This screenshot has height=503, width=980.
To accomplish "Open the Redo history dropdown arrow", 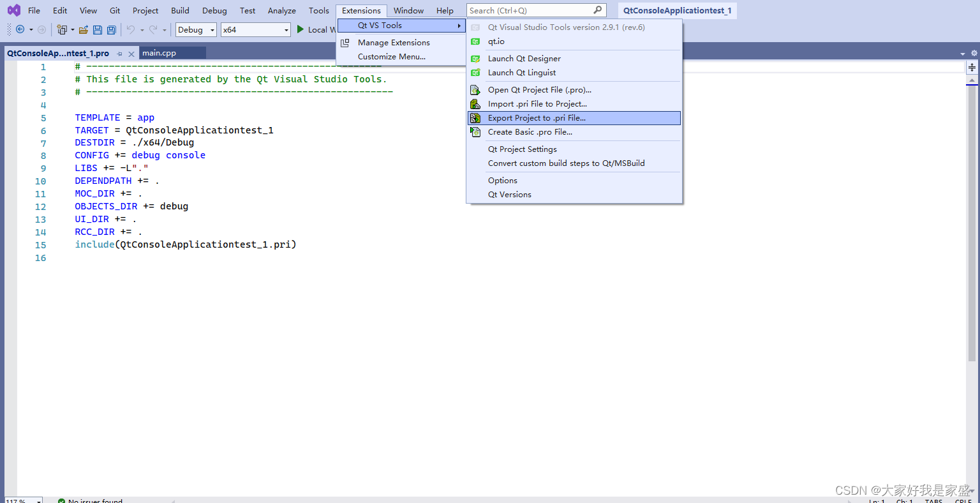I will (164, 29).
